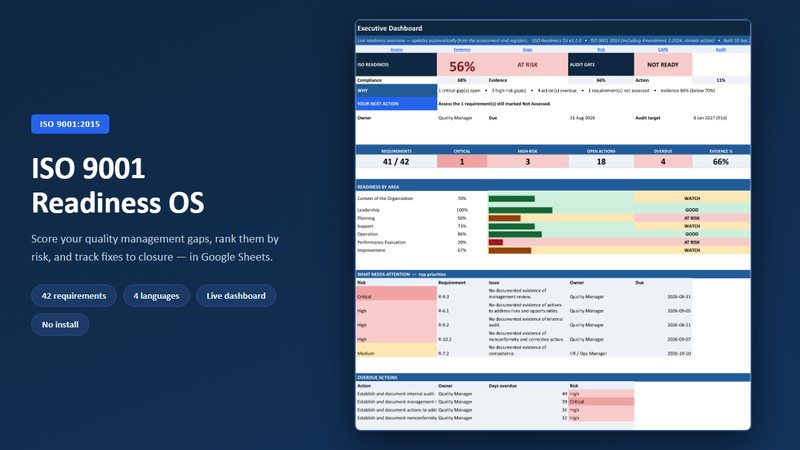Select the EVIDENCE % value cell in the KPI row
Image resolution: width=800 pixels, height=450 pixels.
click(x=721, y=162)
